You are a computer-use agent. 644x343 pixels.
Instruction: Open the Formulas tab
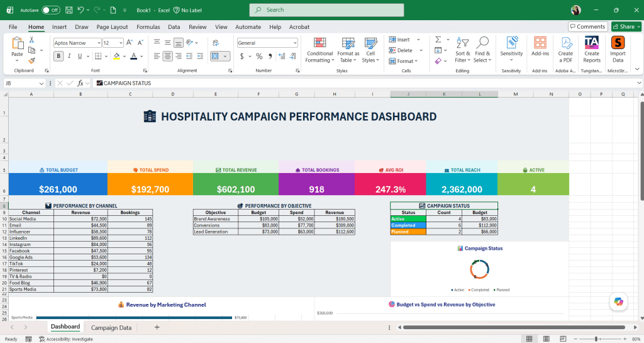(x=148, y=26)
